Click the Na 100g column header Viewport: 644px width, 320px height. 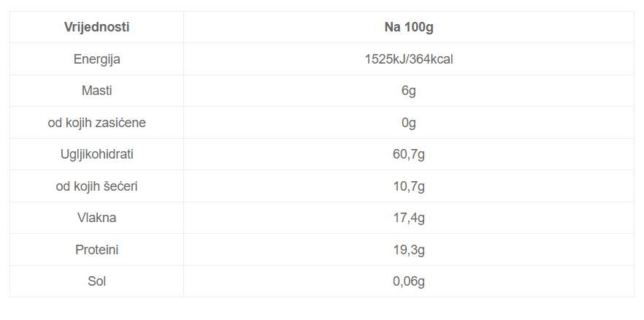pyautogui.click(x=409, y=27)
